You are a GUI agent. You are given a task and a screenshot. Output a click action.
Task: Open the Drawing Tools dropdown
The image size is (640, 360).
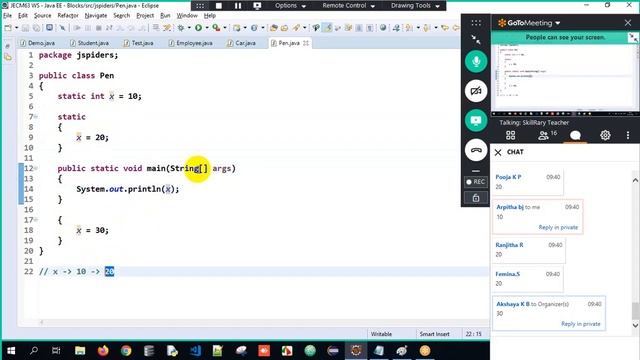click(x=415, y=6)
